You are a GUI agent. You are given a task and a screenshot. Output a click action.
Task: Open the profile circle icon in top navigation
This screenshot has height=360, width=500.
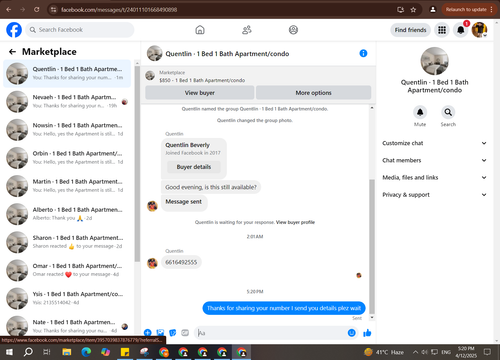pos(293,30)
